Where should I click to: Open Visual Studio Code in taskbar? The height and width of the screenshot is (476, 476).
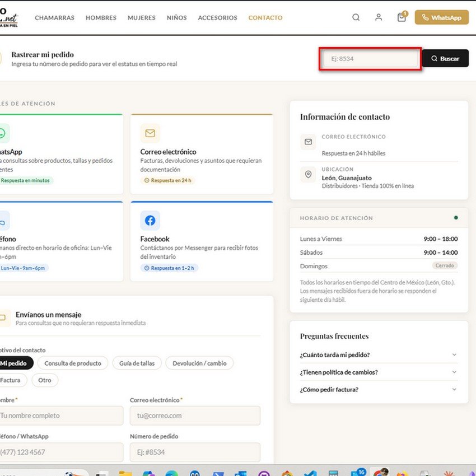tap(310, 473)
